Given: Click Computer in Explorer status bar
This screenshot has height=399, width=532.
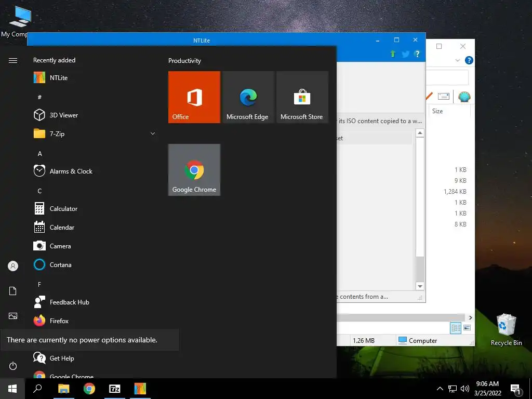Looking at the screenshot, I should [418, 340].
